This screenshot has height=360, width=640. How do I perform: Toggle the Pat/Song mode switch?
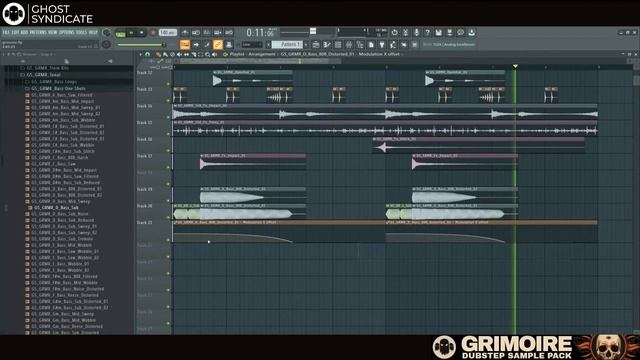(x=120, y=33)
